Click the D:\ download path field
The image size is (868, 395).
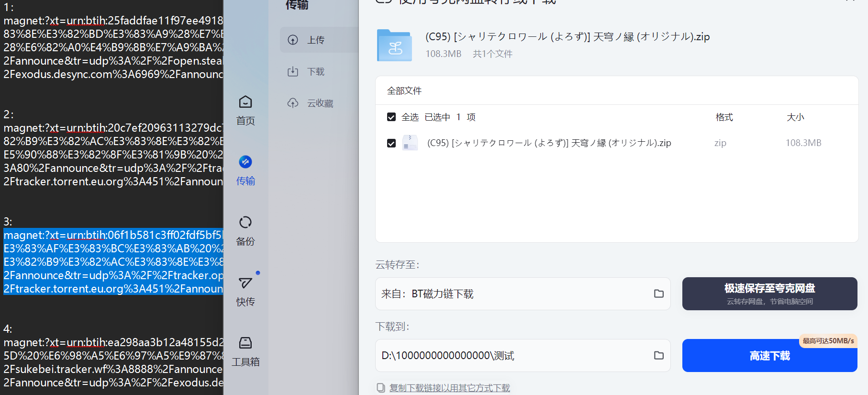tap(523, 355)
